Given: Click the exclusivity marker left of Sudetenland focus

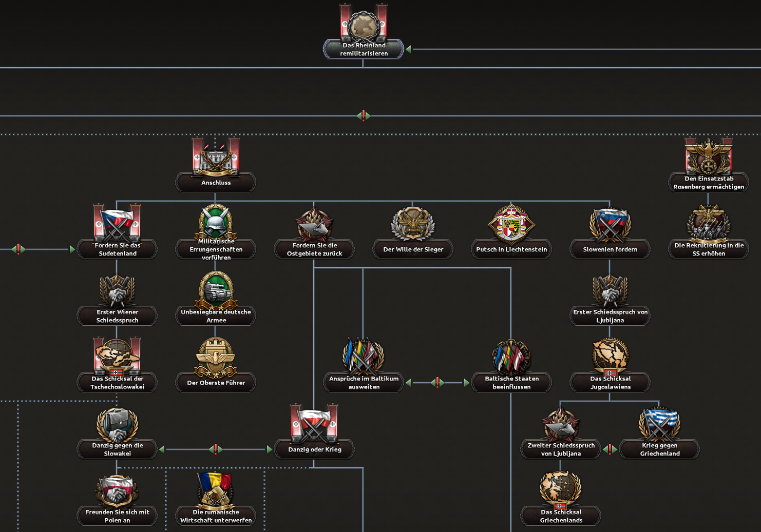Looking at the screenshot, I should 18,249.
